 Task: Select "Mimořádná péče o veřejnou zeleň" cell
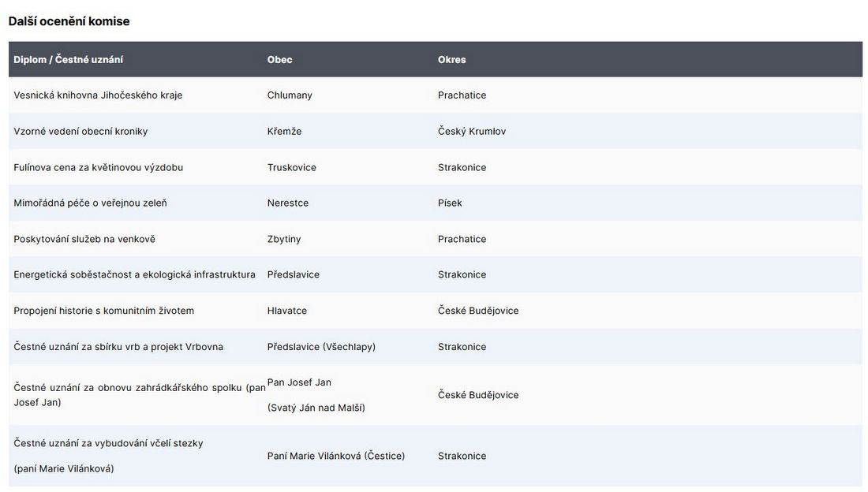tap(90, 203)
